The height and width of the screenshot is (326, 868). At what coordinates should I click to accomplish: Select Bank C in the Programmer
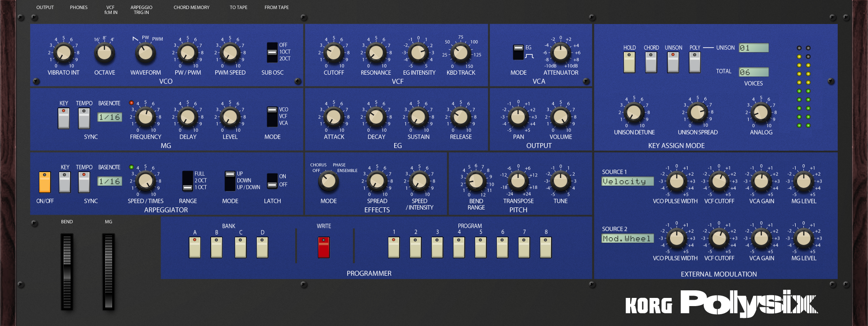241,247
